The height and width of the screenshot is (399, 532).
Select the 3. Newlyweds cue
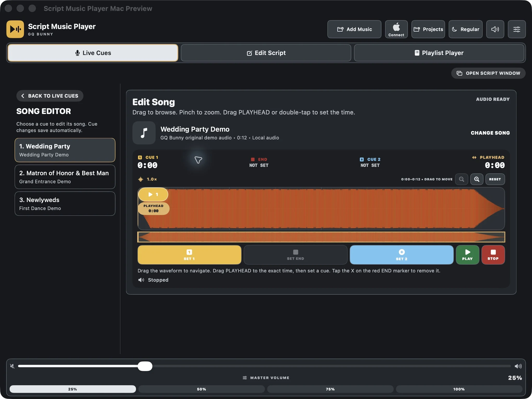(65, 204)
